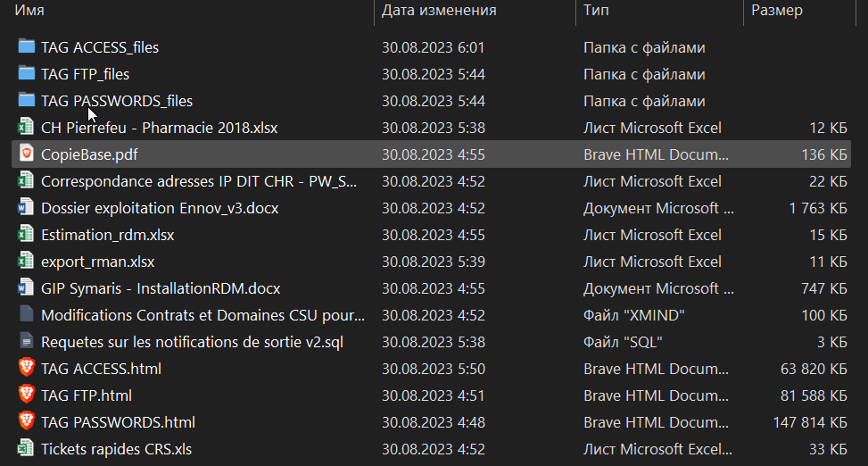Select CH Pierrefeu - Pharmacie 2018.xlsx
Screen dimensions: 868x466
[160, 128]
